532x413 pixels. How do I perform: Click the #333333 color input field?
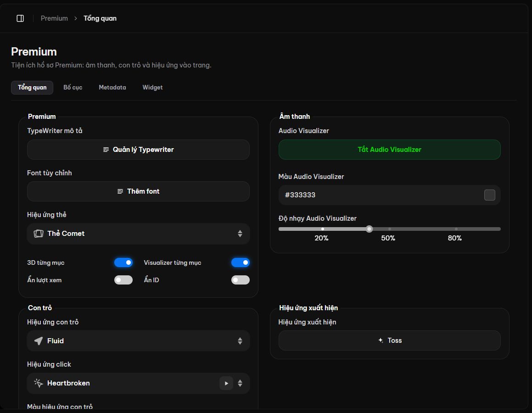coord(390,195)
